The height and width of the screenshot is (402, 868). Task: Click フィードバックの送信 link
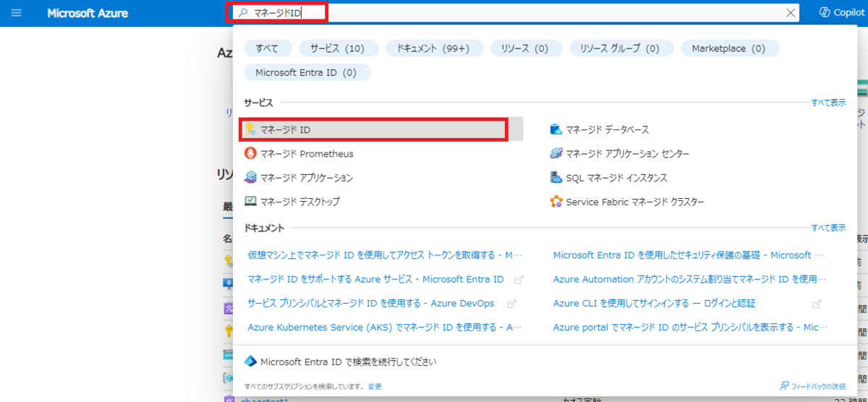(819, 386)
